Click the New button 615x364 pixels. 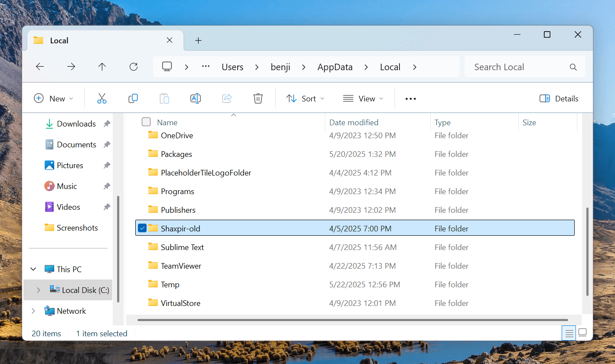[53, 98]
